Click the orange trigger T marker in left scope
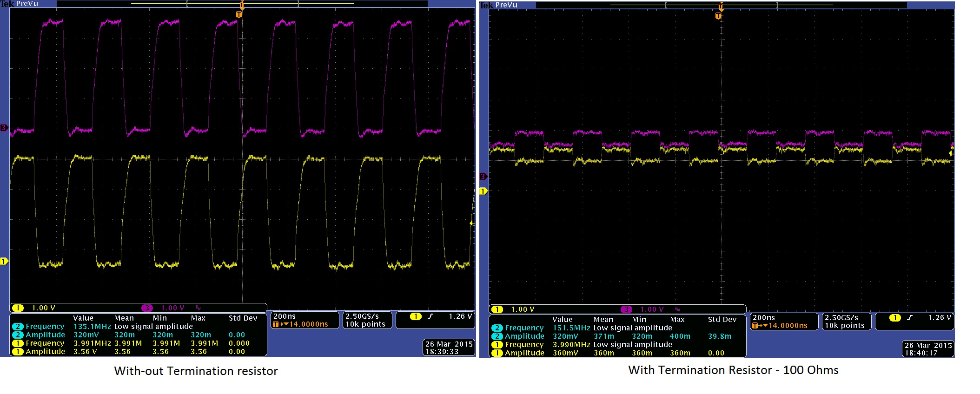The image size is (980, 394). click(x=239, y=15)
